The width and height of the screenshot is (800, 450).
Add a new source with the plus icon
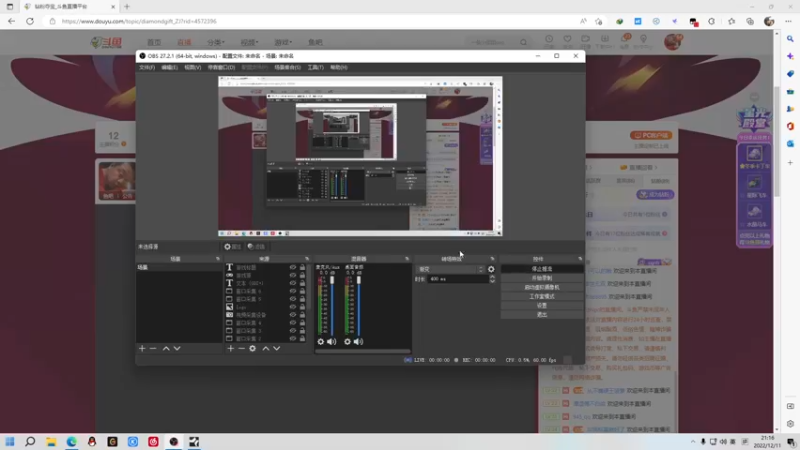click(x=231, y=348)
